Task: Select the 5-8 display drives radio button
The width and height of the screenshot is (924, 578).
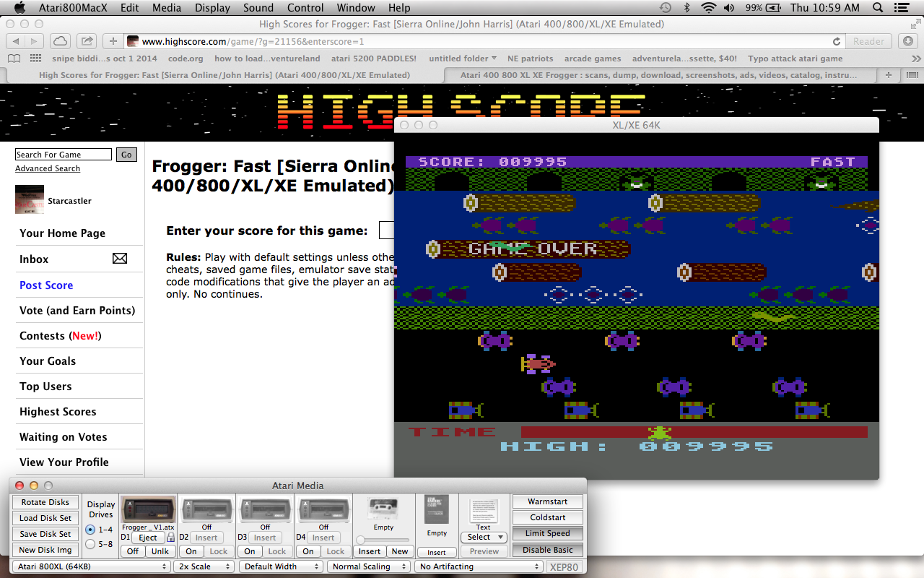Action: pos(90,544)
